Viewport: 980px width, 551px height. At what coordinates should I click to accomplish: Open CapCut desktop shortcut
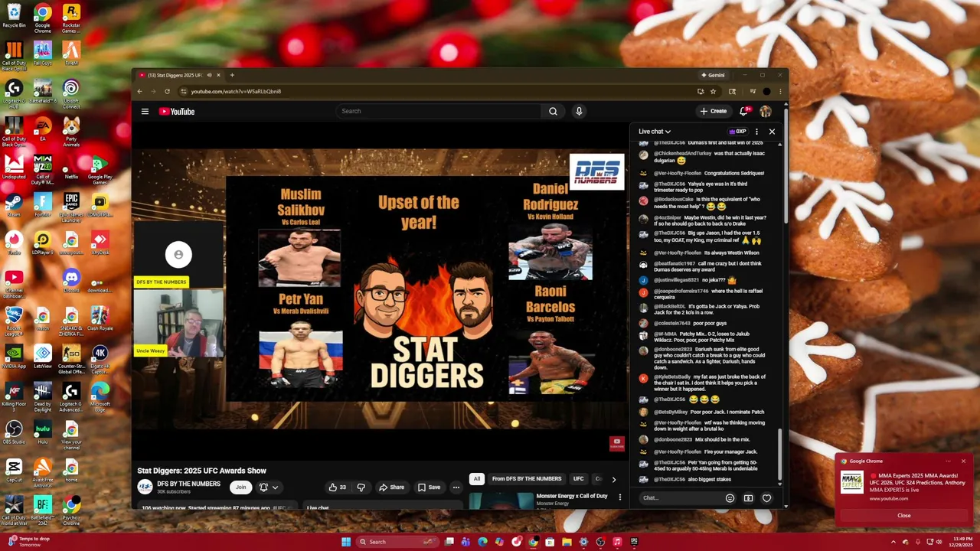click(x=14, y=469)
